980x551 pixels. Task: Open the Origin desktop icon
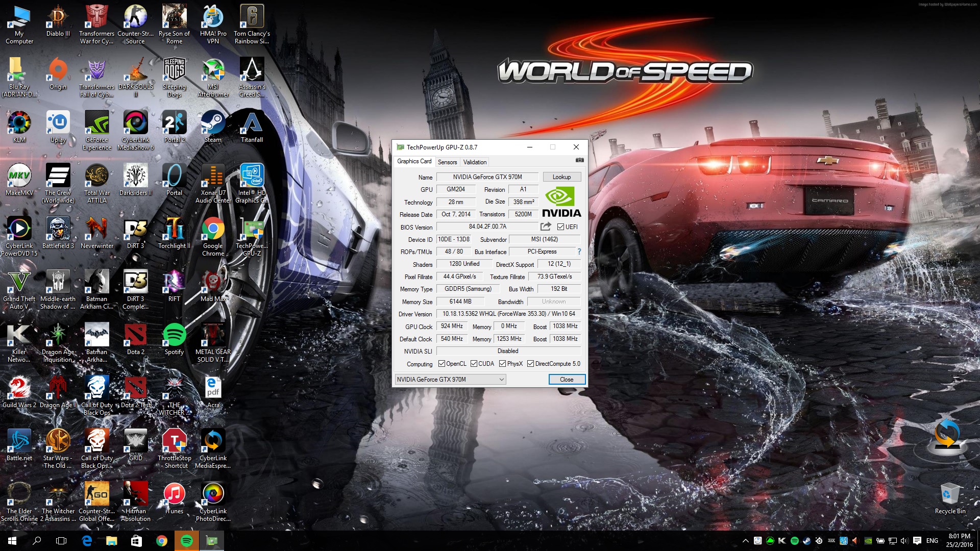click(58, 73)
